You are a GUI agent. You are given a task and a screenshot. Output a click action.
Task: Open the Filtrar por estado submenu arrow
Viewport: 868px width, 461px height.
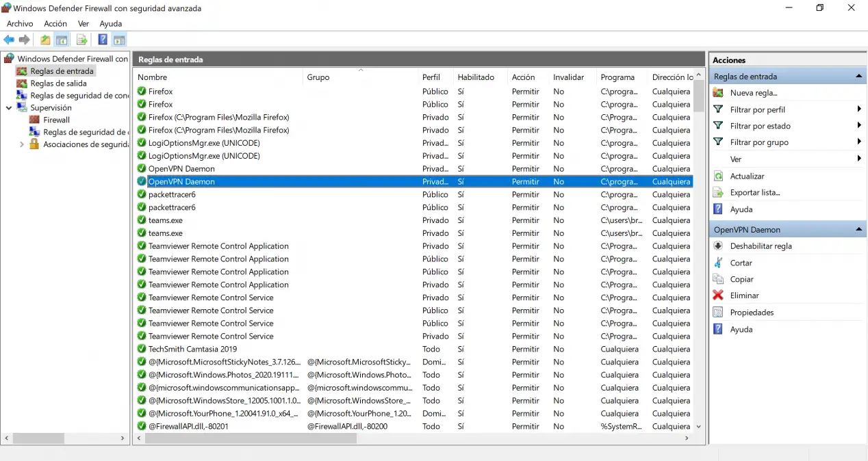859,125
